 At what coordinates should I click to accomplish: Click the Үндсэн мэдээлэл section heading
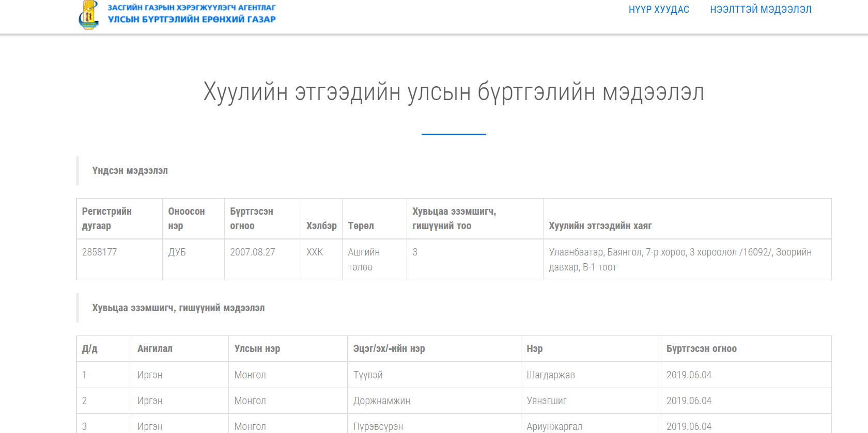[130, 171]
